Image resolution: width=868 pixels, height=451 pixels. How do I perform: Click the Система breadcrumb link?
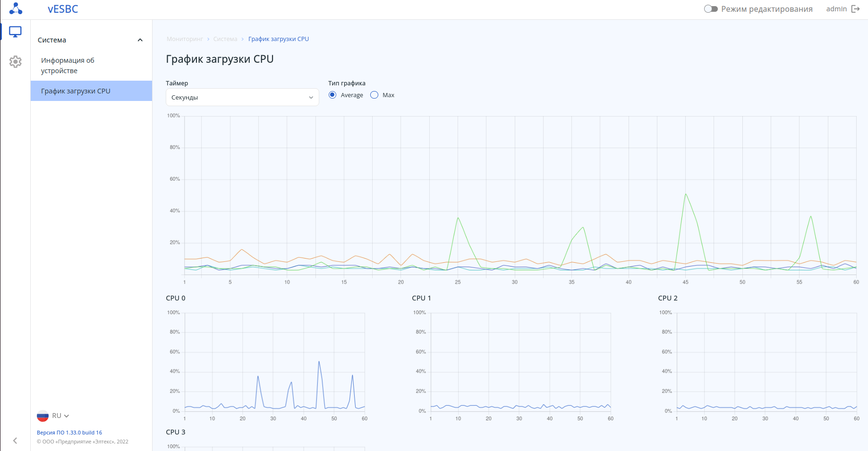tap(225, 39)
